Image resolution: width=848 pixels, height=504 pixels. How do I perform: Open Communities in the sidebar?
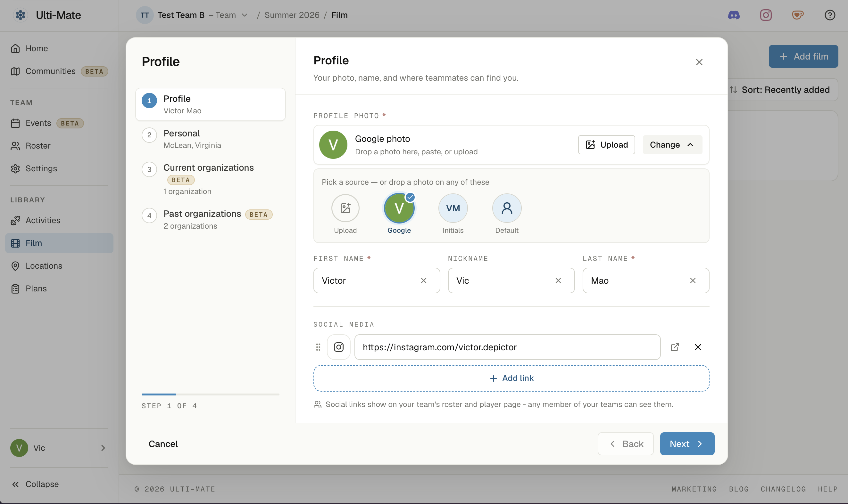[x=59, y=71]
